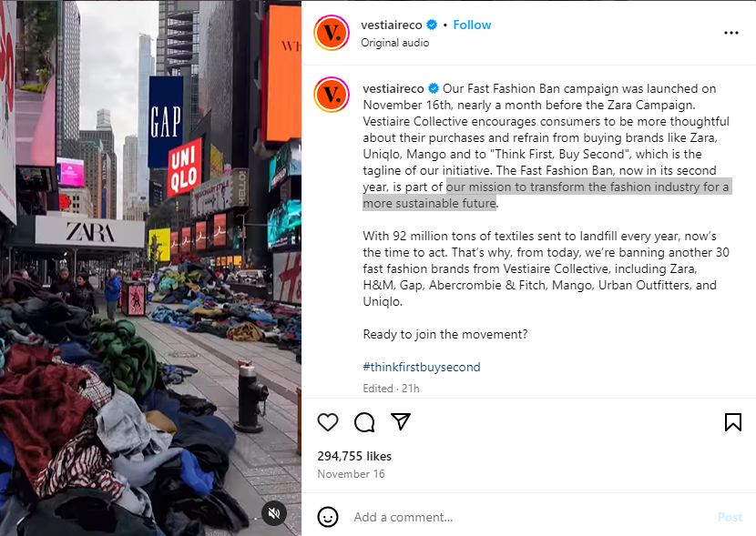Viewport: 756px width, 536px height.
Task: Open the three-dot more options menu
Action: click(730, 33)
